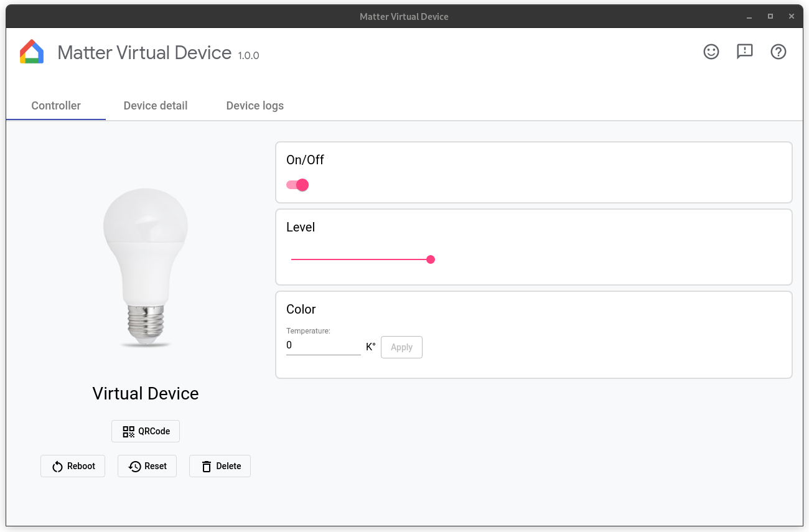Reset the virtual device

coord(147,466)
